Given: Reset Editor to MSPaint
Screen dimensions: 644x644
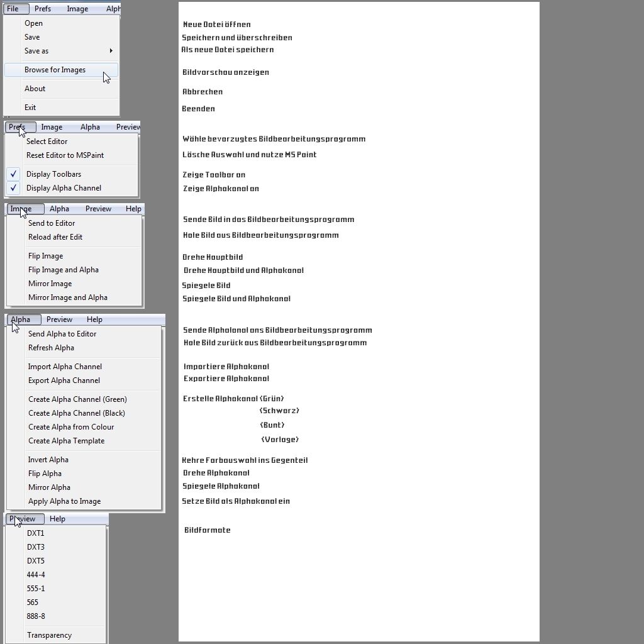Looking at the screenshot, I should tap(65, 155).
